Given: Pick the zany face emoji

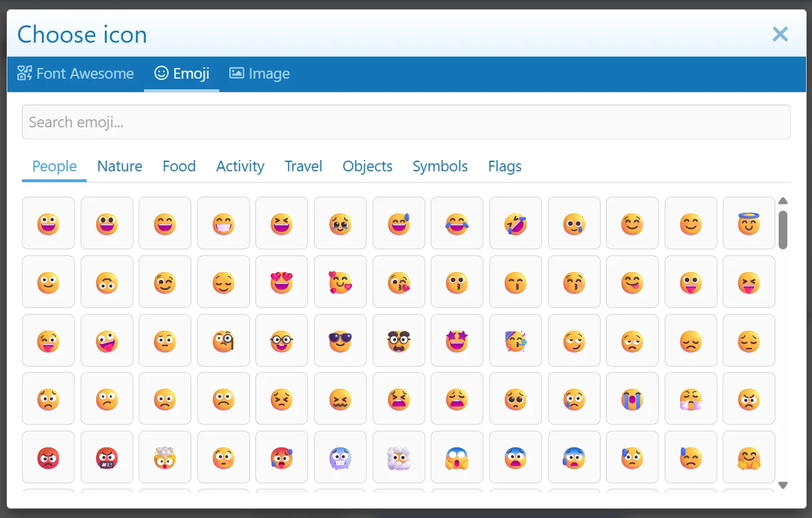Looking at the screenshot, I should pos(107,341).
